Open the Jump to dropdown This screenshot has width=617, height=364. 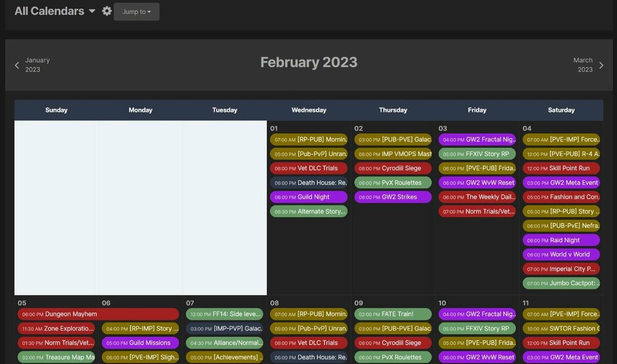[136, 12]
